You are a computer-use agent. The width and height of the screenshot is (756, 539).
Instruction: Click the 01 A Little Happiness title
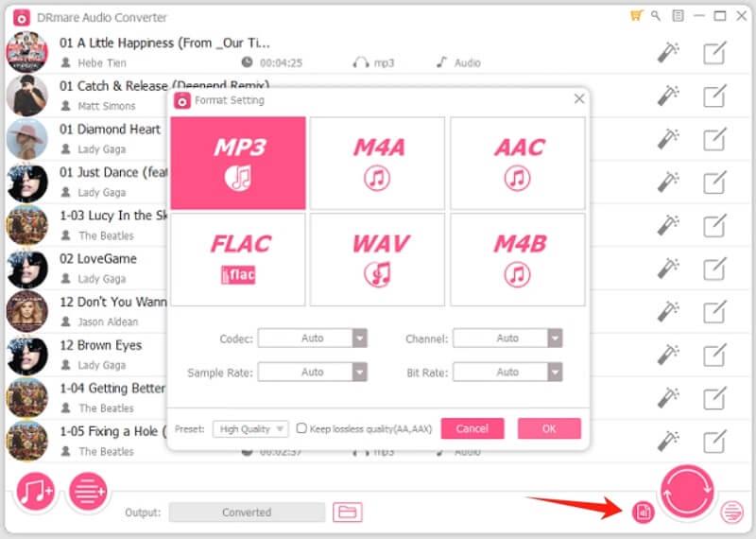coord(164,43)
